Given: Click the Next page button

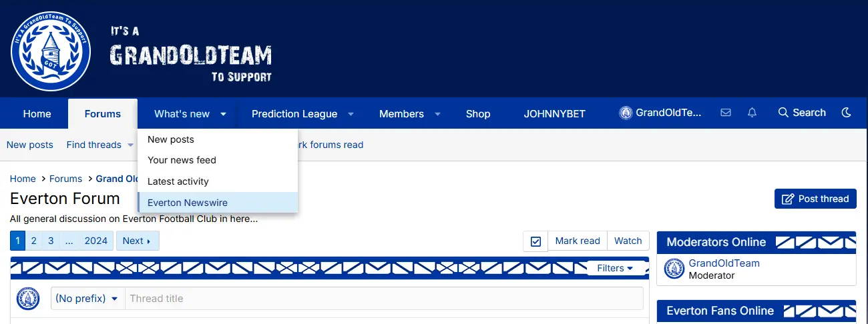Looking at the screenshot, I should click(138, 241).
